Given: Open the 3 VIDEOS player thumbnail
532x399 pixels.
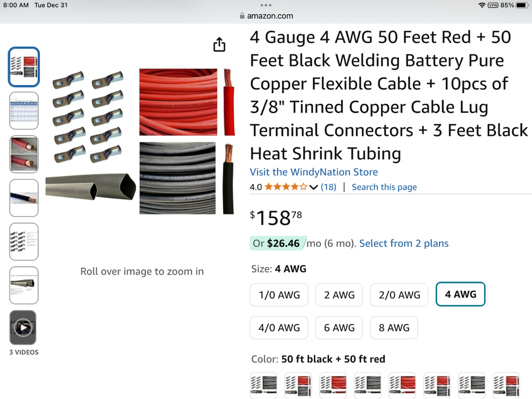Looking at the screenshot, I should 23,327.
